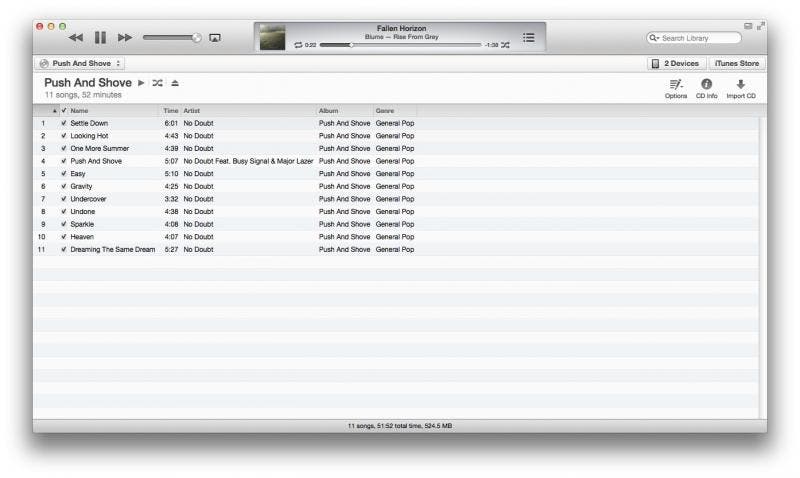The image size is (800, 478).
Task: Click the 11 songs, 52 minutes summary
Action: coord(83,95)
